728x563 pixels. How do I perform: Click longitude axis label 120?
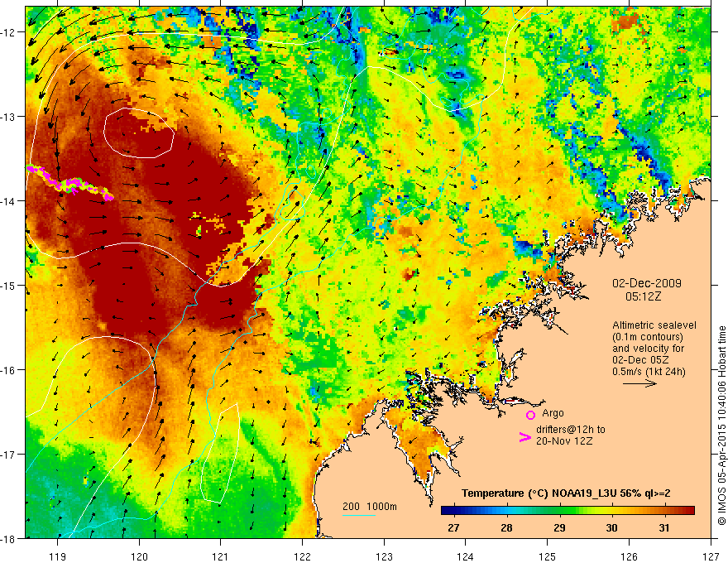139,556
